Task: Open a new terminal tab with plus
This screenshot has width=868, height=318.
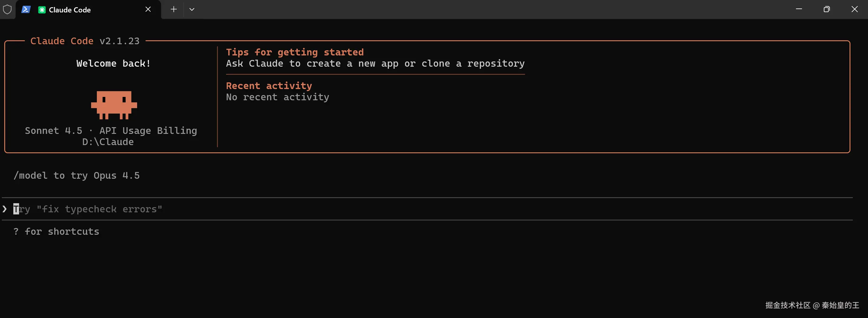Action: (173, 9)
